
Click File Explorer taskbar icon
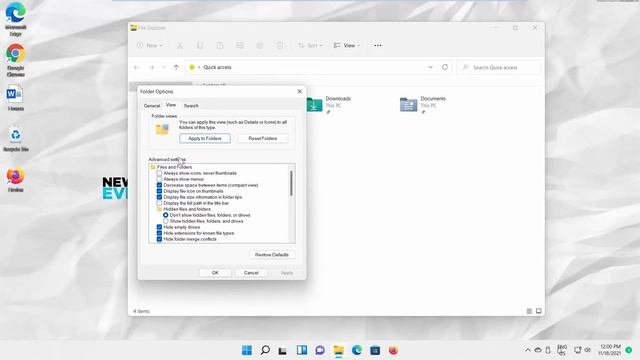[338, 350]
